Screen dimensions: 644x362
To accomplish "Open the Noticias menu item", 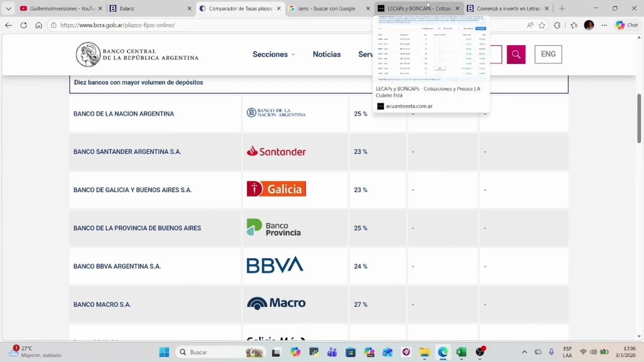I will click(x=327, y=54).
